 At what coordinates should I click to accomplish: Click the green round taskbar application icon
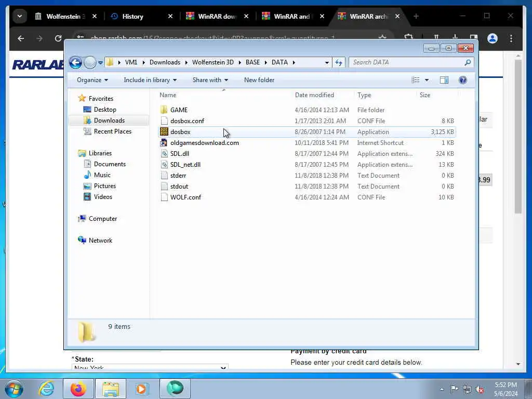click(x=175, y=388)
